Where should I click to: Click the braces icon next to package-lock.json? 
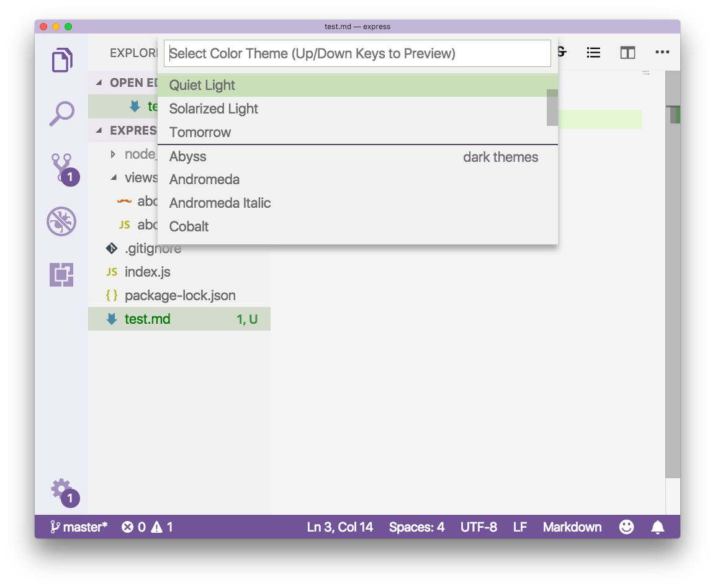(112, 295)
